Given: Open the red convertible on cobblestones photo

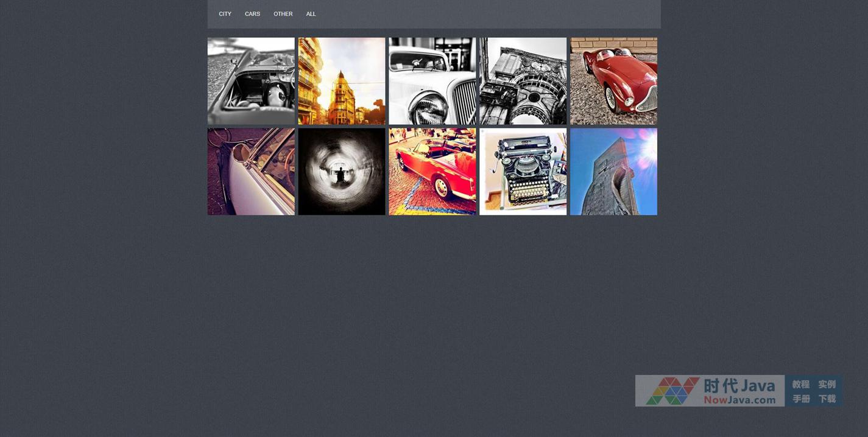Looking at the screenshot, I should [432, 172].
